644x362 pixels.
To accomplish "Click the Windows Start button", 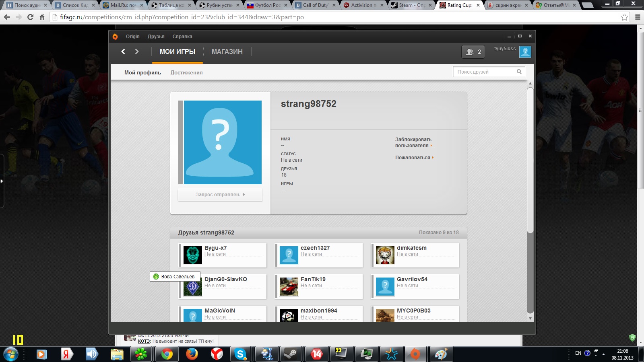I will tap(10, 354).
